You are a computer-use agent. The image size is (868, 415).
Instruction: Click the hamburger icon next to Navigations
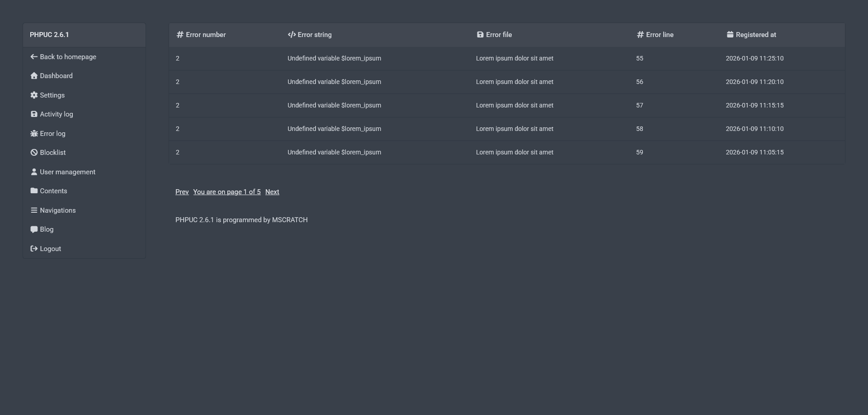click(34, 210)
